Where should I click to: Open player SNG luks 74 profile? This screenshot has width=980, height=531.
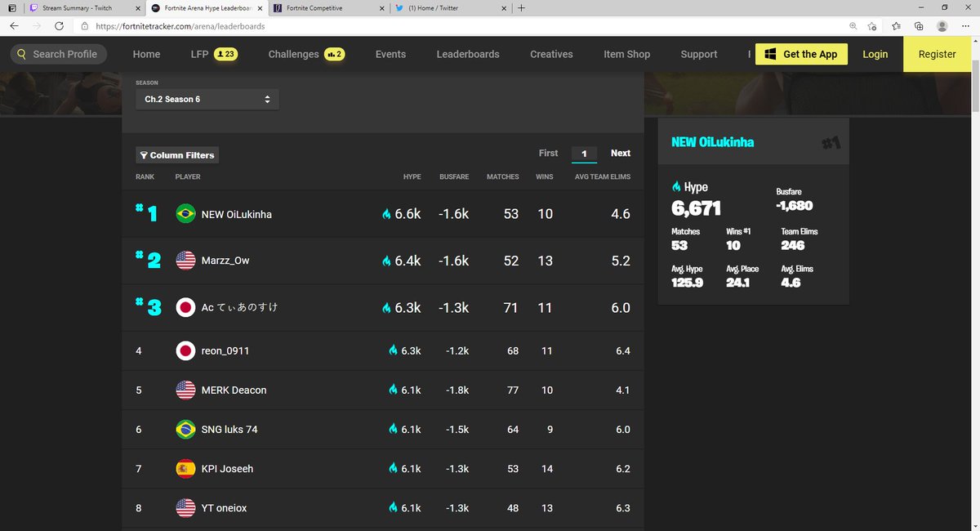(x=229, y=429)
